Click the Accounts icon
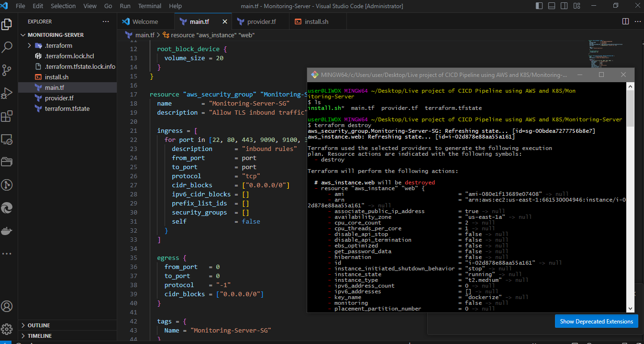Screen dimensions: 644x344 pyautogui.click(x=7, y=306)
